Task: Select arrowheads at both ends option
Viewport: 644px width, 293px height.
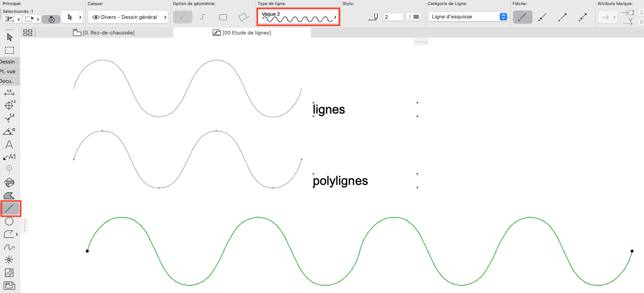Action: (583, 17)
